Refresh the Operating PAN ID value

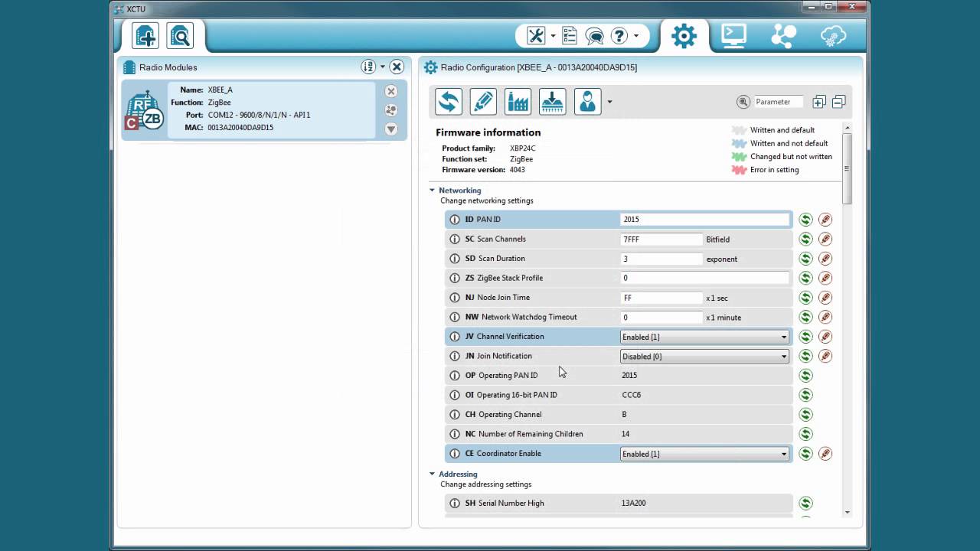(805, 376)
